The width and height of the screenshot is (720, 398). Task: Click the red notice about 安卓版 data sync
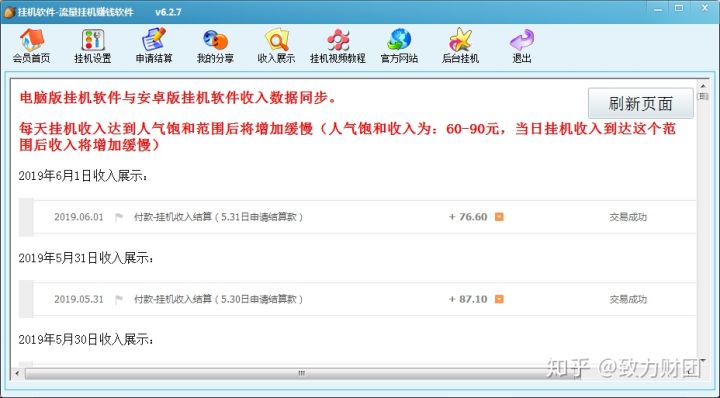pyautogui.click(x=179, y=98)
